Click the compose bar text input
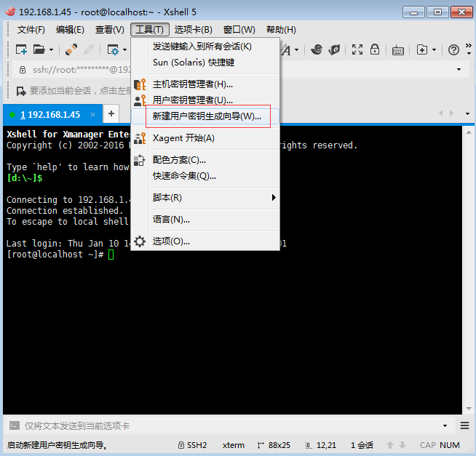The width and height of the screenshot is (476, 456). tap(231, 426)
